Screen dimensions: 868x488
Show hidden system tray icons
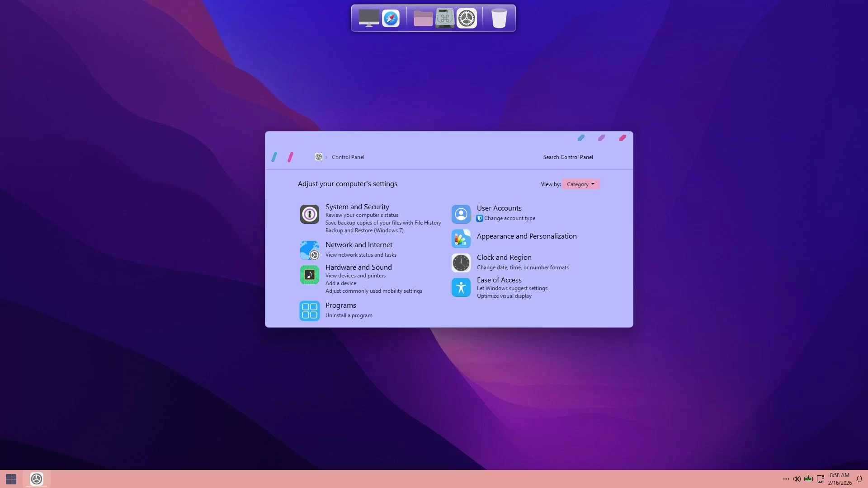pyautogui.click(x=786, y=479)
